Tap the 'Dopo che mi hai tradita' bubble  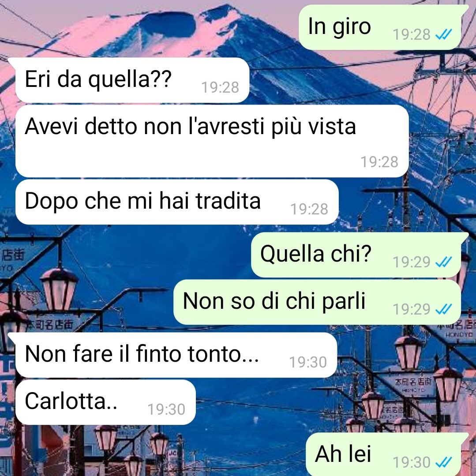[177, 202]
